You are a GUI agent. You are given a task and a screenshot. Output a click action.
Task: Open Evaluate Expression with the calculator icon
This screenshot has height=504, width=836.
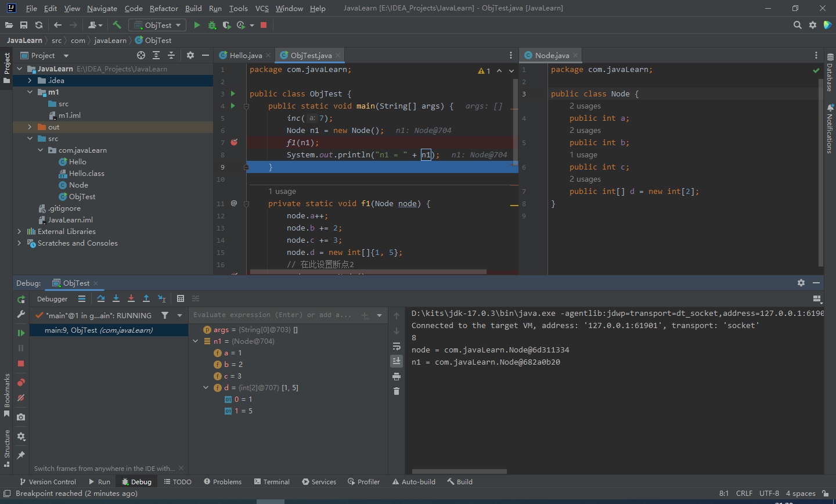(181, 298)
